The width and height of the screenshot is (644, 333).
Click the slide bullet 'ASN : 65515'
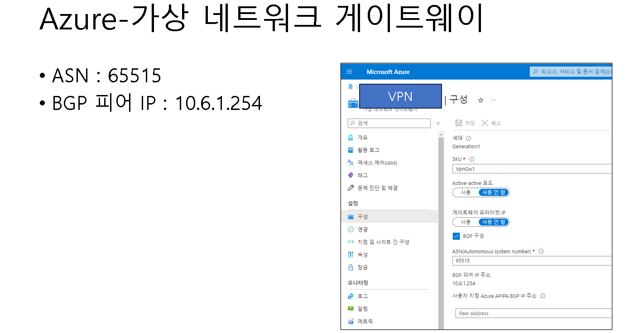[x=106, y=76]
